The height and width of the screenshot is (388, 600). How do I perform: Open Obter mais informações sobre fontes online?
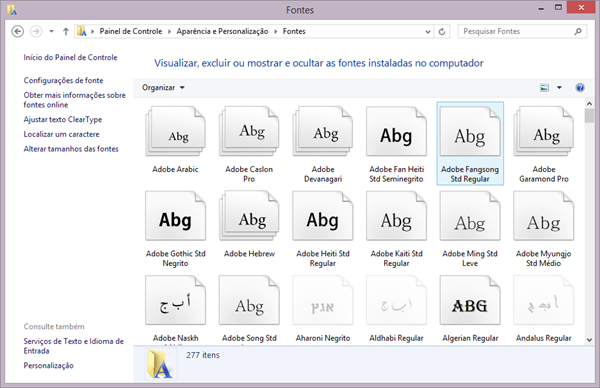point(75,100)
